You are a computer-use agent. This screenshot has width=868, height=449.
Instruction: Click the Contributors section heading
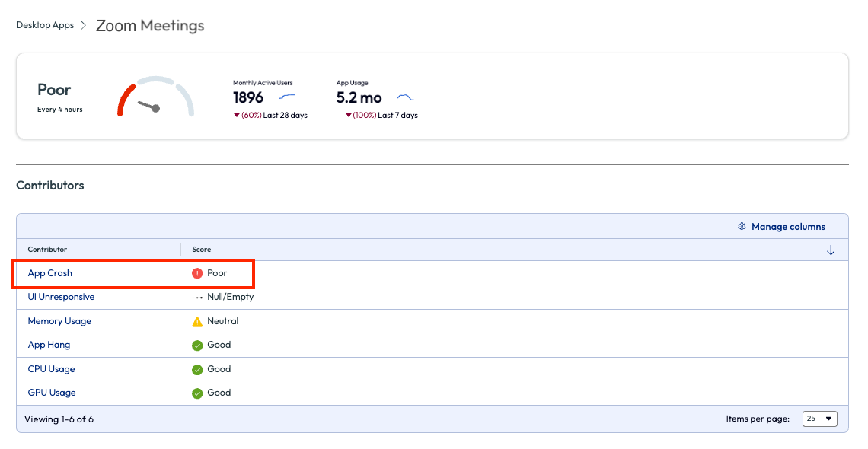(49, 186)
